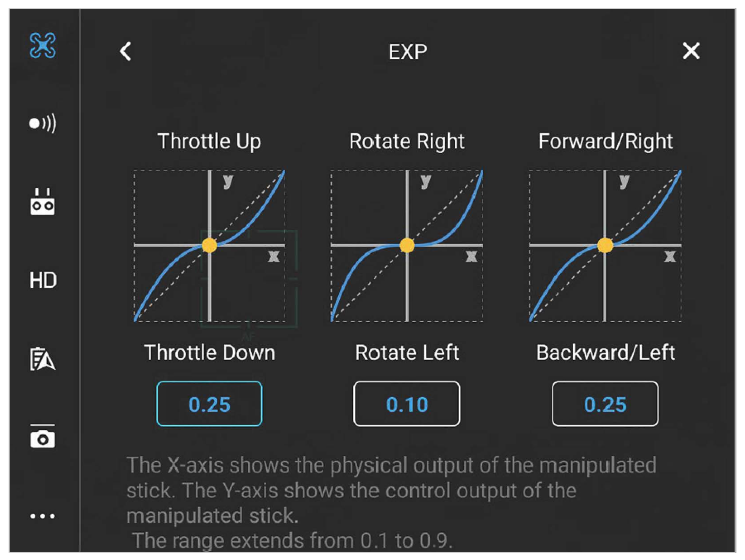This screenshot has width=745, height=560.
Task: Select the Rotate Right label
Action: pyautogui.click(x=406, y=141)
